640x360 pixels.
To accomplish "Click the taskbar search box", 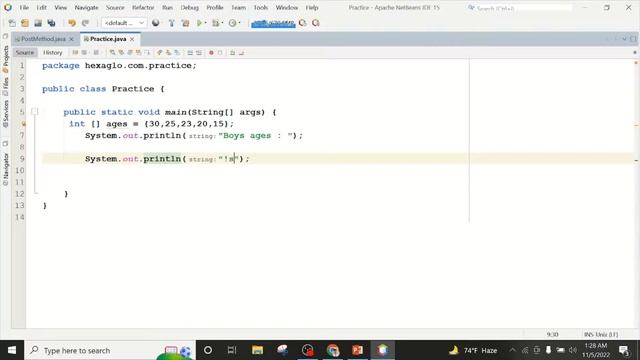I will coord(110,350).
